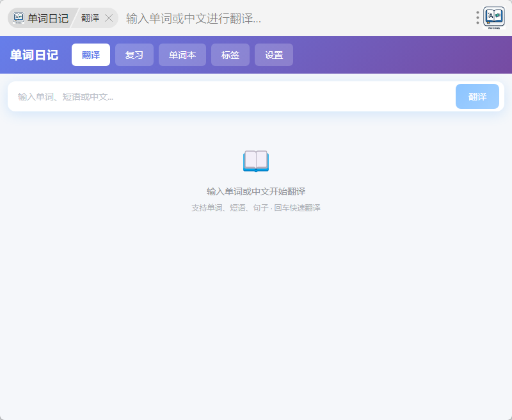
Task: Click the 单词日记 robot icon in top chip
Action: pyautogui.click(x=19, y=18)
